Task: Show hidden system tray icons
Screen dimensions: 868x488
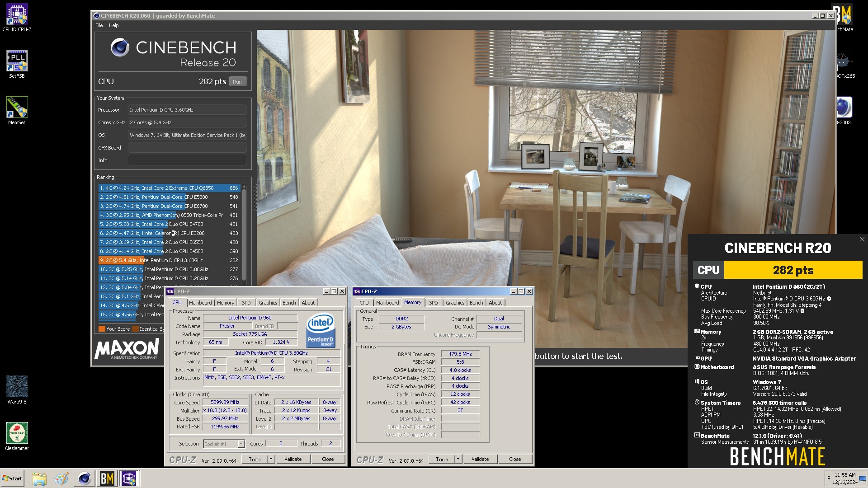Action: coord(829,478)
